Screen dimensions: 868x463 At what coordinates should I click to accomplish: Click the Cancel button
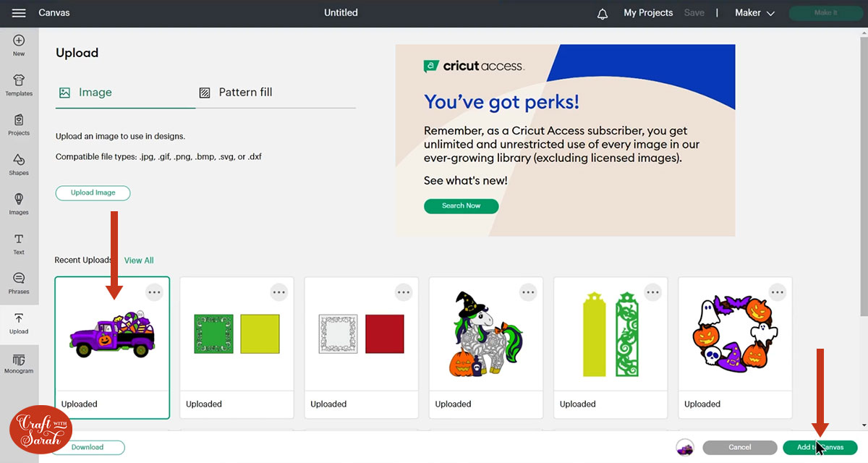739,447
